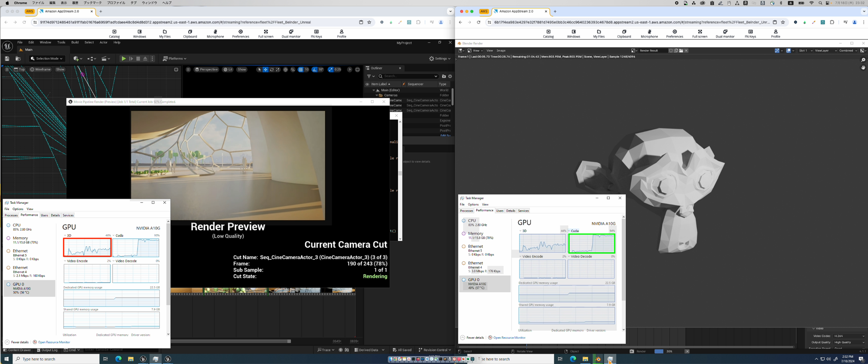Viewport: 868px width, 364px height.
Task: Toggle rotation angle snapping in Unreal viewport
Action: (x=315, y=70)
